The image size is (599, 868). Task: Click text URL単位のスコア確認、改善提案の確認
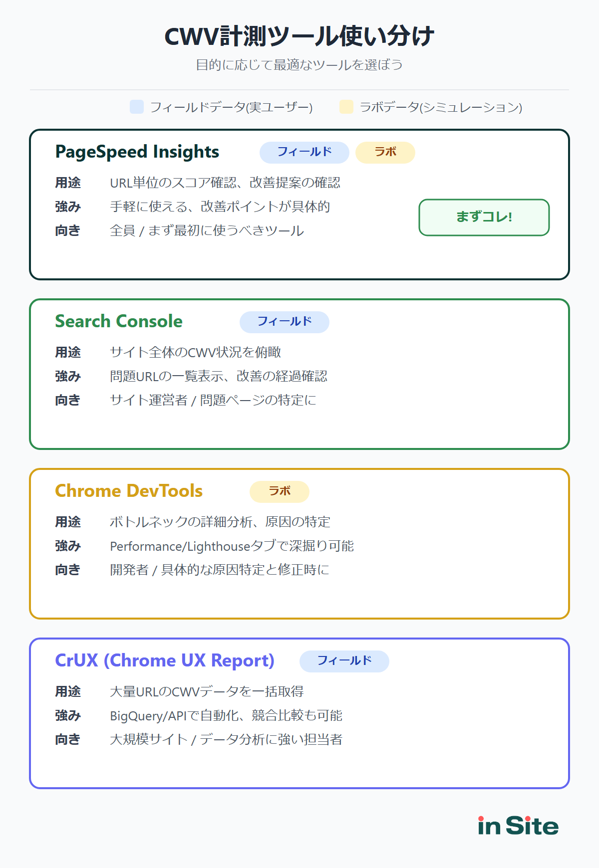tap(225, 183)
